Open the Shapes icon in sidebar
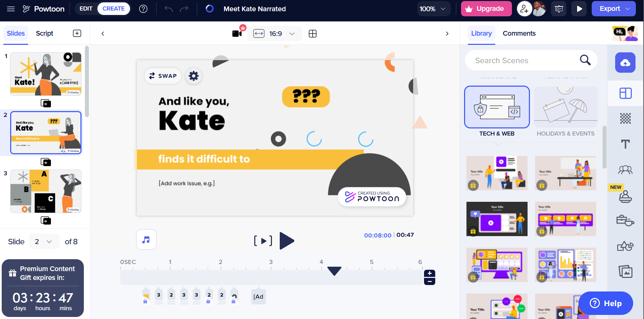Image resolution: width=644 pixels, height=319 pixels. 625,246
